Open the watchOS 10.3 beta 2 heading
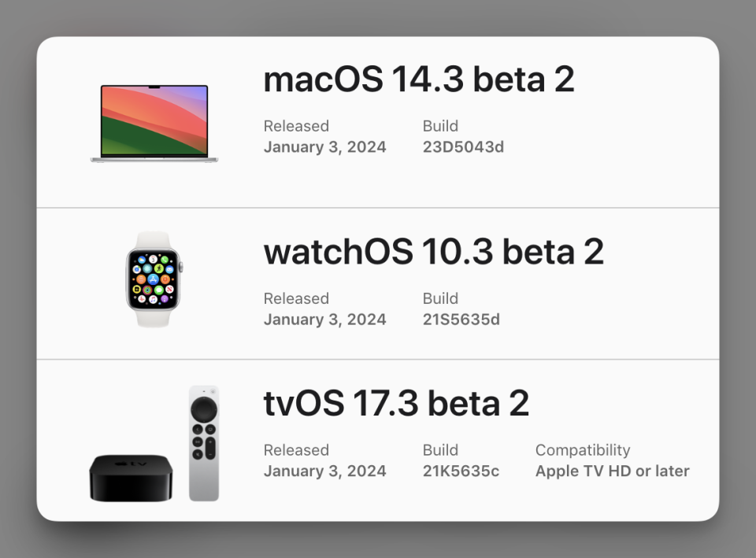Image resolution: width=756 pixels, height=558 pixels. click(433, 252)
